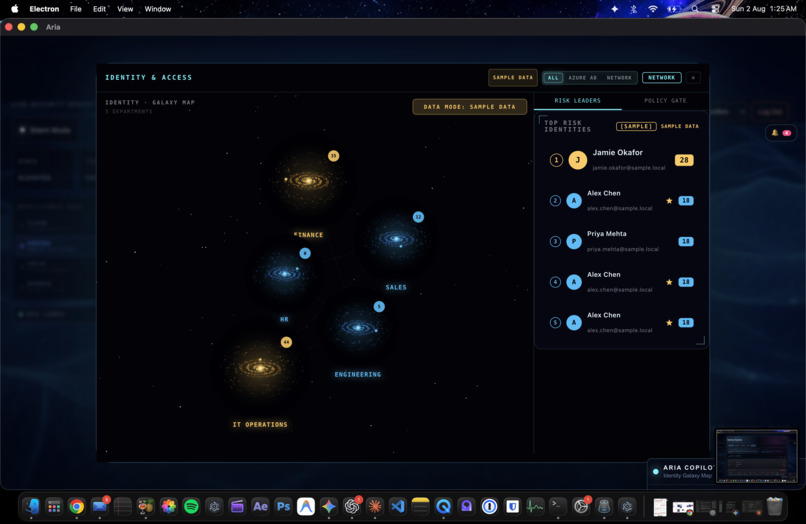This screenshot has width=806, height=524.
Task: Open Finder from the dock
Action: (x=31, y=507)
